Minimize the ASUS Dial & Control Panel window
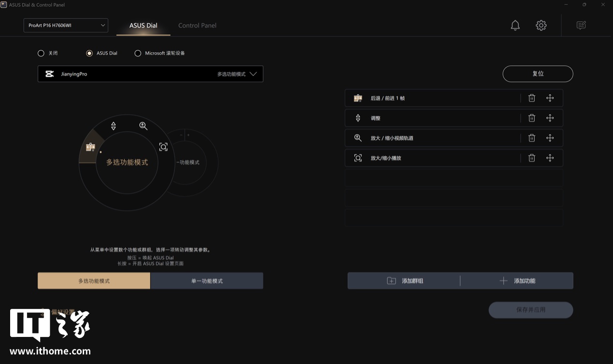The image size is (613, 364). (566, 4)
